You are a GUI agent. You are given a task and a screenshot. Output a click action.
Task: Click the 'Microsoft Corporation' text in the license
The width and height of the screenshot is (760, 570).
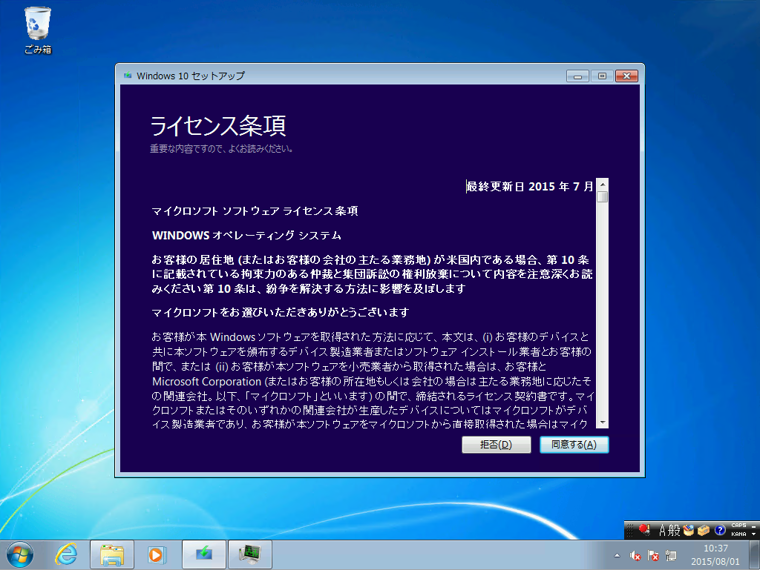(207, 381)
